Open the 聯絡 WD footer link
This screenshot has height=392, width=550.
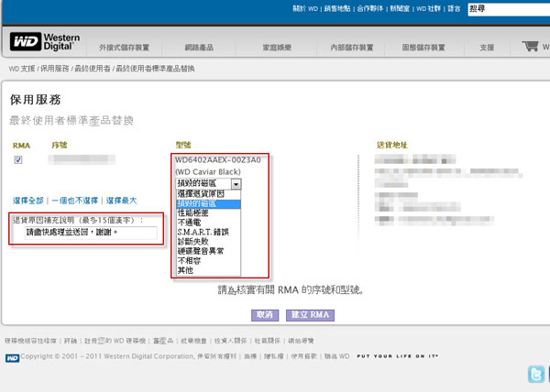click(x=336, y=356)
